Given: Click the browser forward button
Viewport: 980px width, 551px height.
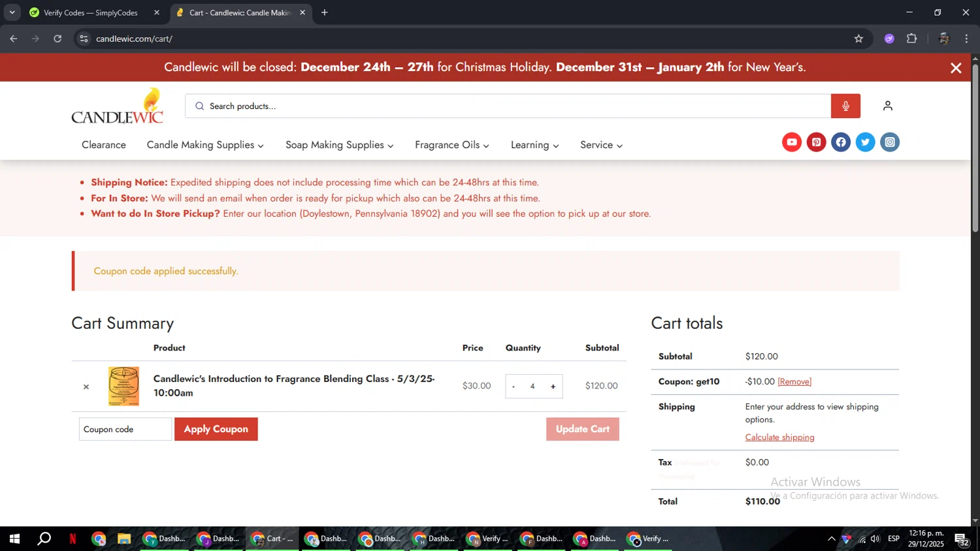Looking at the screenshot, I should (x=35, y=39).
